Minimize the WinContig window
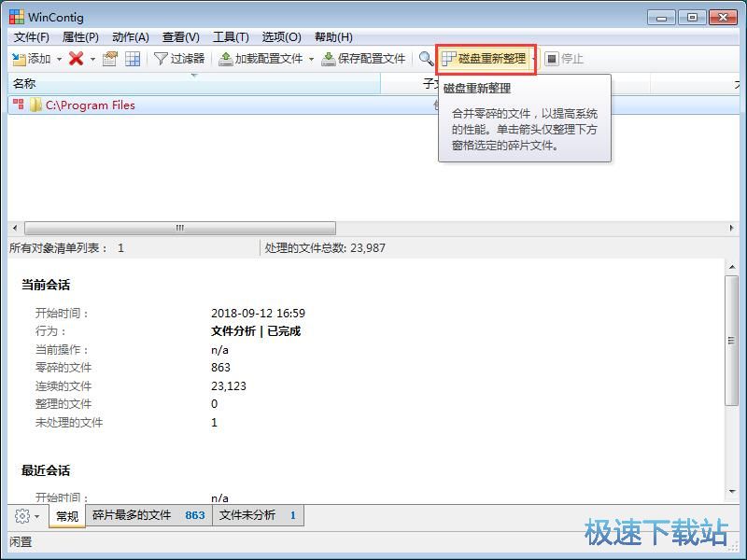Screen dimensions: 747x560 [x=661, y=18]
